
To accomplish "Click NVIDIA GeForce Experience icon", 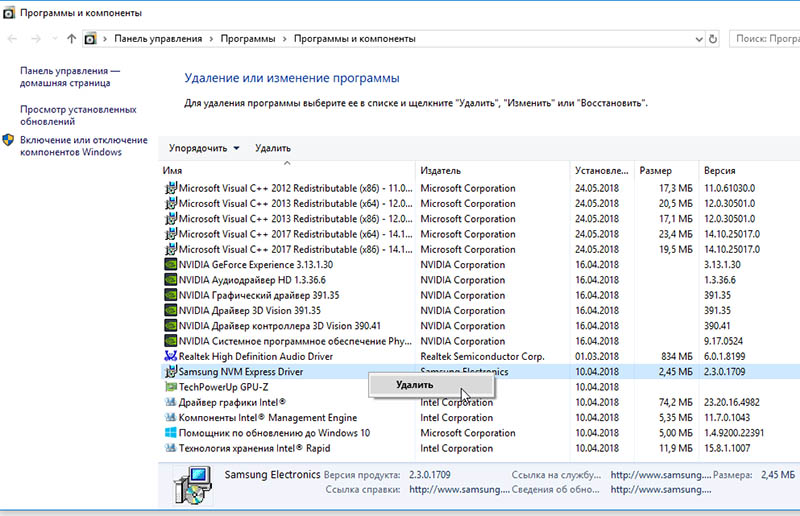I will click(170, 264).
